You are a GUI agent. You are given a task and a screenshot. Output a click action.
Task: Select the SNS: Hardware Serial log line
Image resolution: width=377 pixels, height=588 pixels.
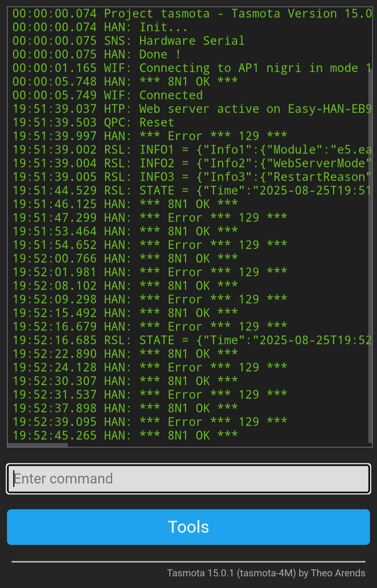click(128, 41)
